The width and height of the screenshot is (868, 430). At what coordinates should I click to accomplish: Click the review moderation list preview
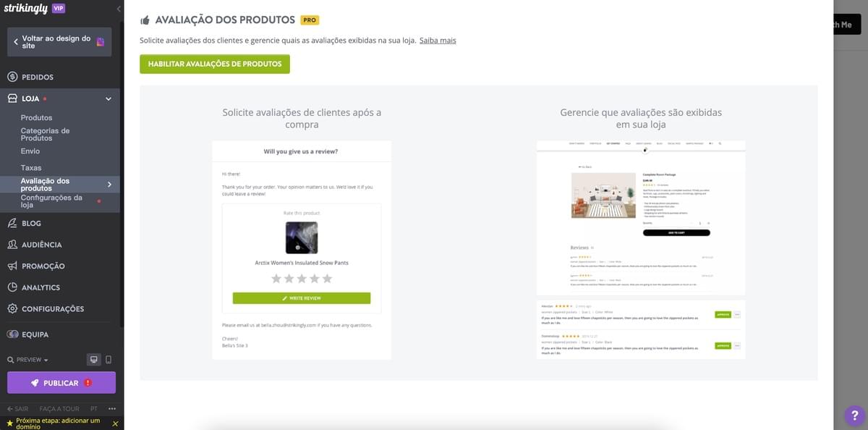641,329
